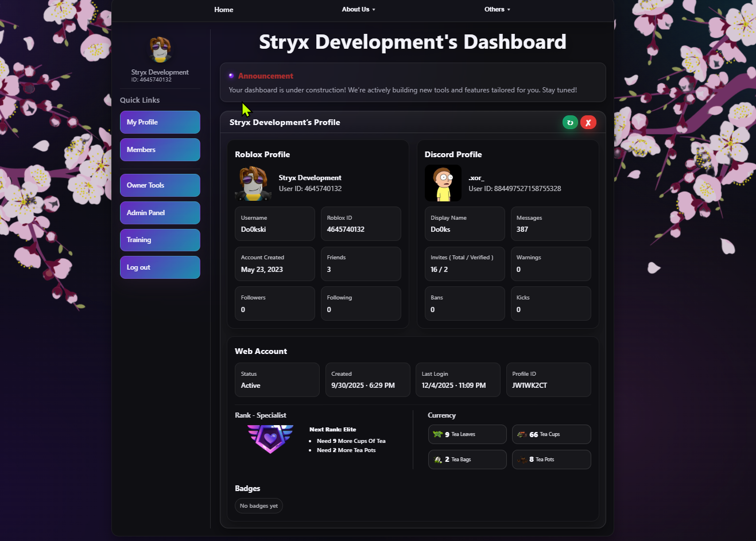Viewport: 756px width, 541px height.
Task: Click the Followers count card
Action: 275,303
